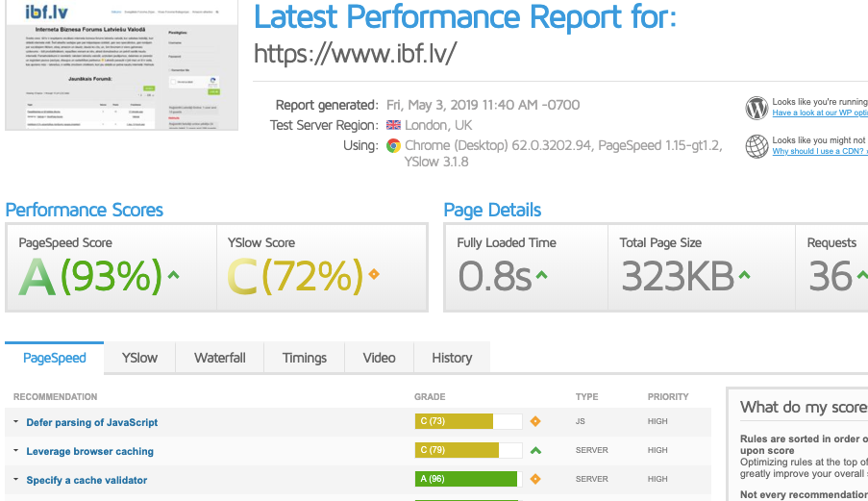Expand the Leverage browser caching row arrow
Viewport: 868px width, 501px height.
point(16,451)
